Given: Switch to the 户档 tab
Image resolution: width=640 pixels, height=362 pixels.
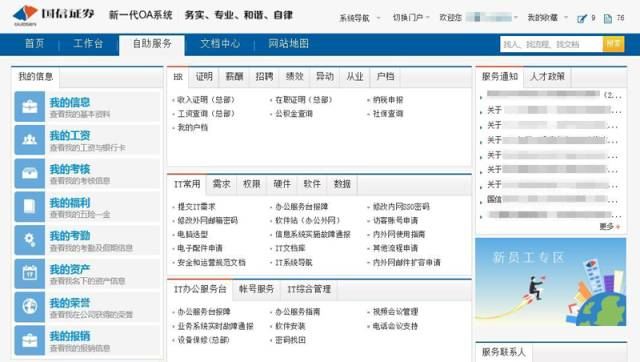Looking at the screenshot, I should point(385,77).
